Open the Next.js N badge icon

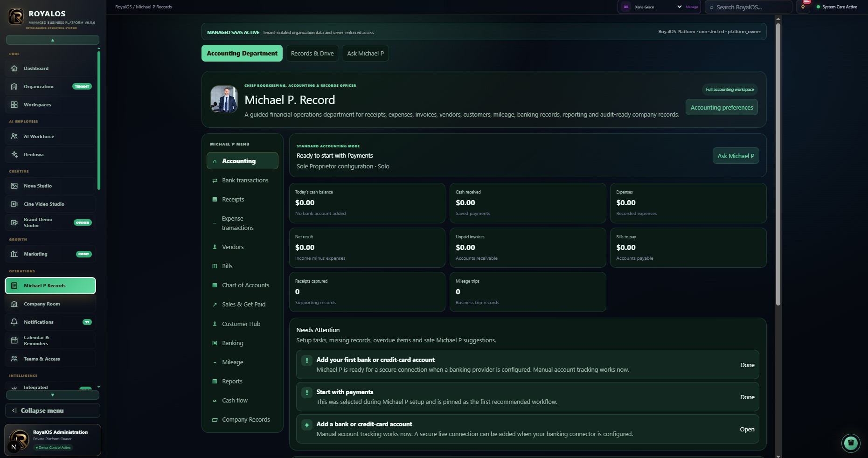tap(14, 447)
